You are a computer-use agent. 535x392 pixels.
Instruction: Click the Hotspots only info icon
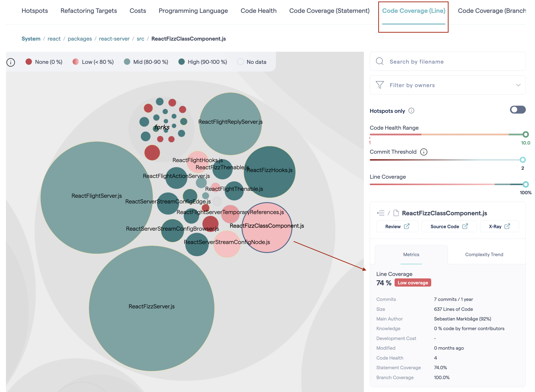pyautogui.click(x=411, y=111)
